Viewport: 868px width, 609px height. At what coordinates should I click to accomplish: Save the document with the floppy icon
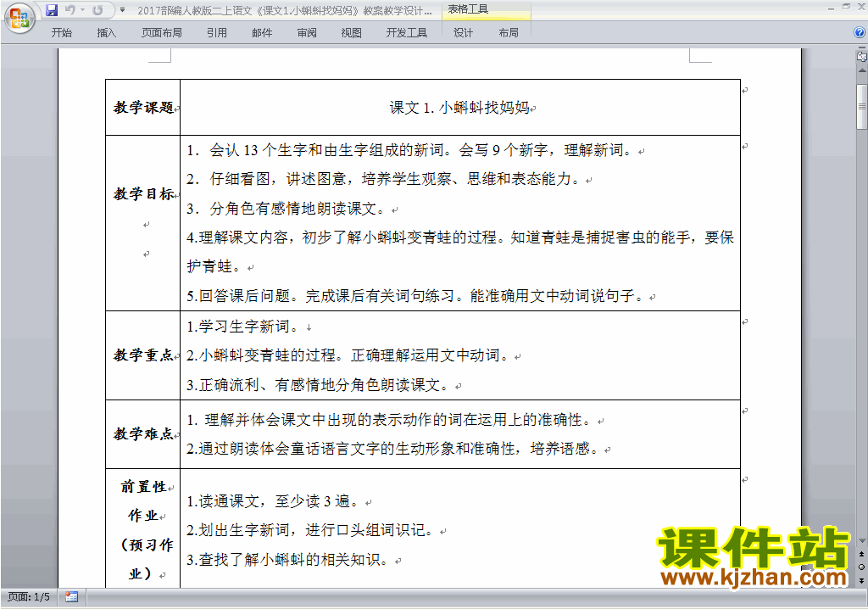click(52, 10)
